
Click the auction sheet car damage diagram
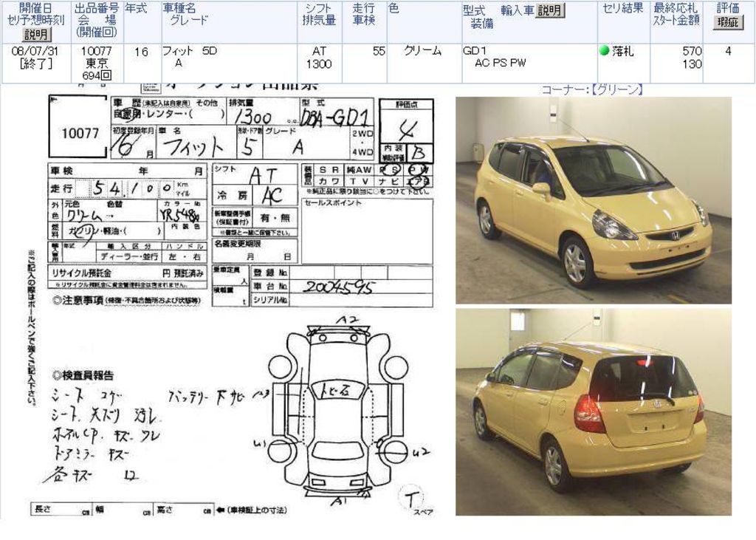(x=338, y=414)
